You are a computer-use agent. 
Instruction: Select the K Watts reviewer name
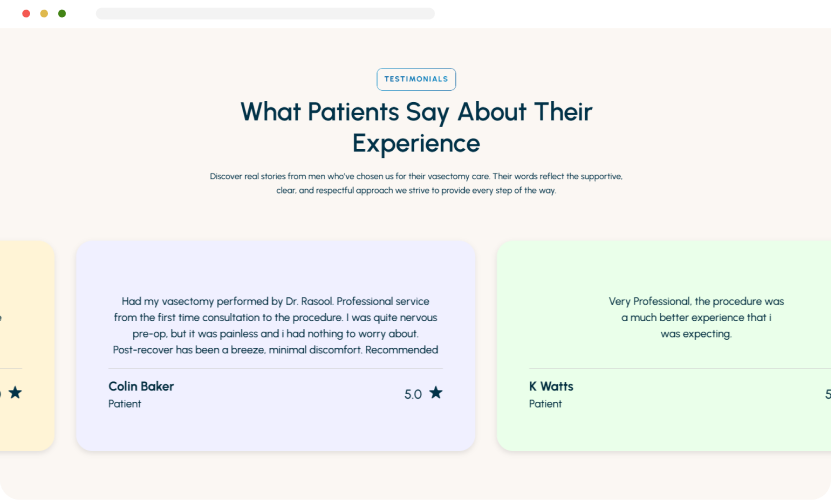[551, 386]
